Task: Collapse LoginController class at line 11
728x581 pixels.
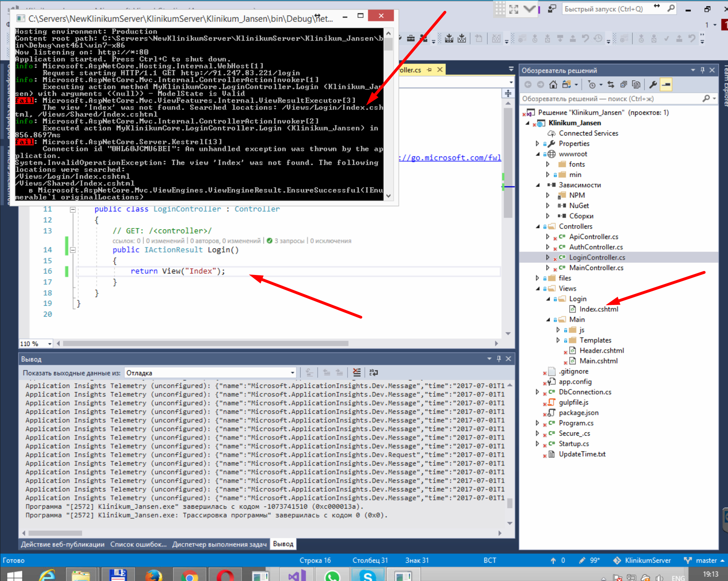Action: point(73,209)
